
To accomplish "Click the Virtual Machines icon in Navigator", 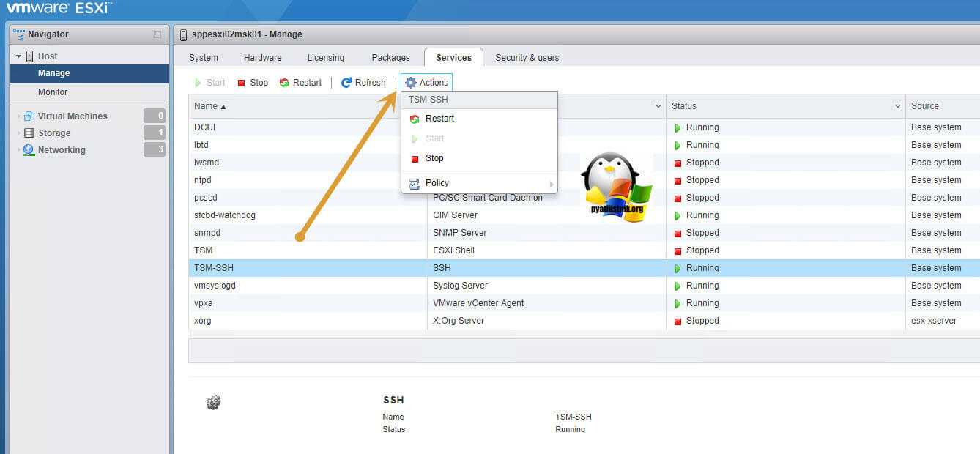I will click(29, 116).
